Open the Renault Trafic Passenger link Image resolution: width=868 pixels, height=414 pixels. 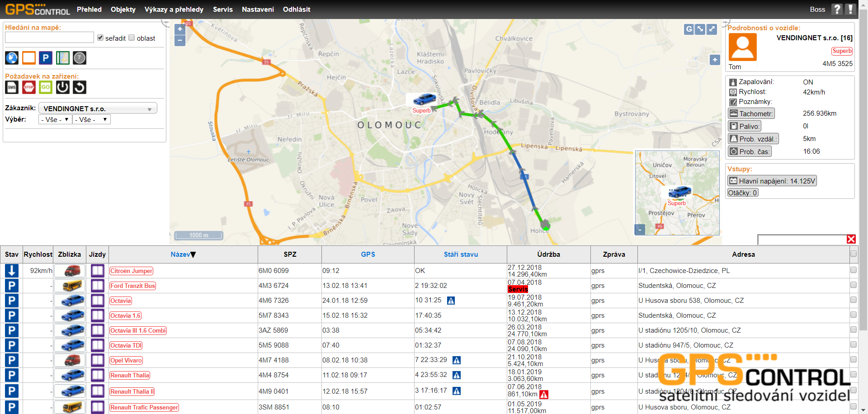[144, 407]
